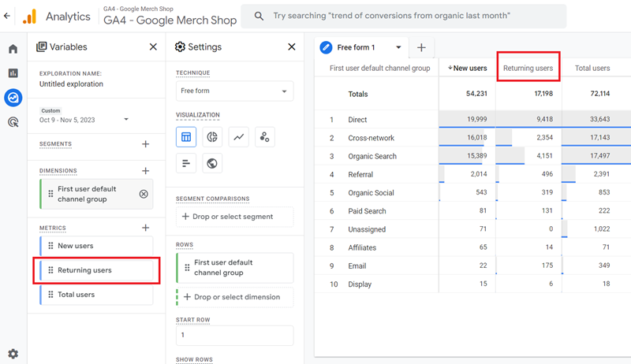Select the Referral row label
This screenshot has height=364, width=631.
click(x=360, y=174)
